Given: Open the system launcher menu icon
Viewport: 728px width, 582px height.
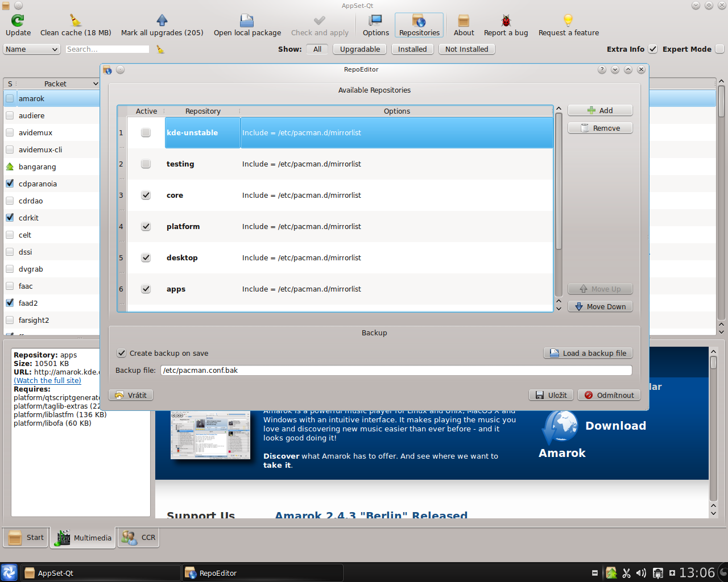Looking at the screenshot, I should (9, 572).
